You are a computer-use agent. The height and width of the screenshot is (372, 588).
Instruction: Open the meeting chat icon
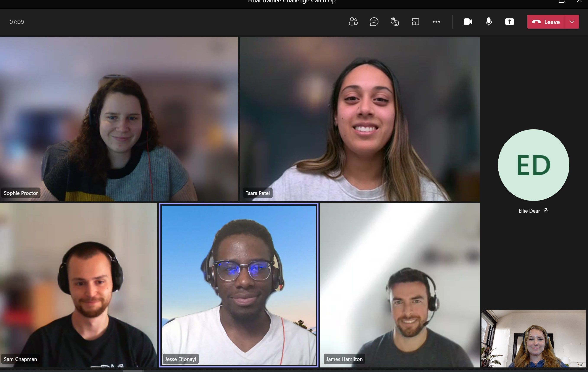click(374, 22)
